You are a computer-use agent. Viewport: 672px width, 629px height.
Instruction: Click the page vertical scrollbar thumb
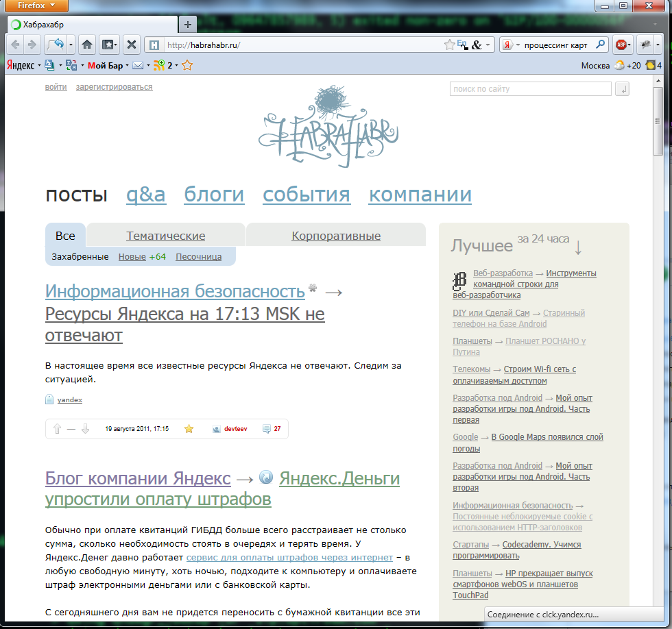(x=658, y=121)
